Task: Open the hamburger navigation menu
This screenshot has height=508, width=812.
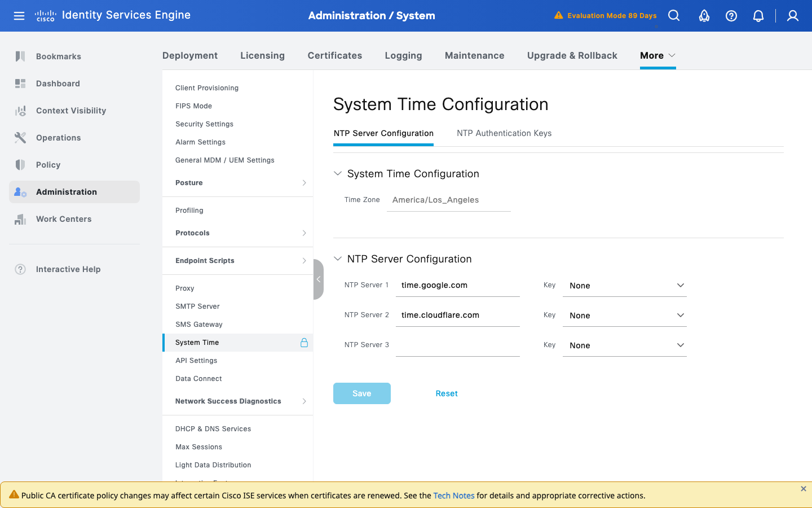Action: pyautogui.click(x=19, y=16)
